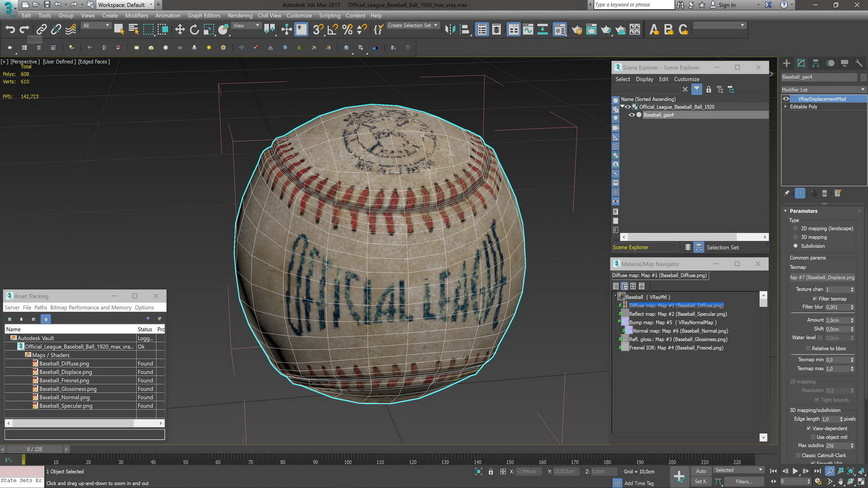
Task: Open the Material Editor icon
Action: click(560, 29)
